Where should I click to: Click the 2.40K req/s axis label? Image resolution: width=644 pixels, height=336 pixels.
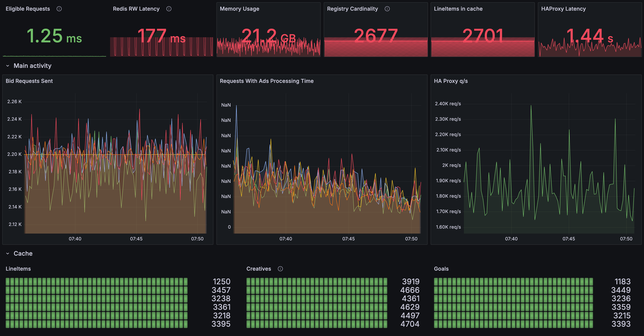point(448,104)
